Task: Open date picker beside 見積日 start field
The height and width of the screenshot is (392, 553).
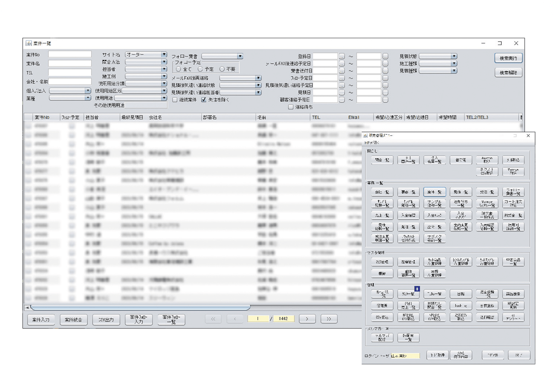Action: [342, 92]
